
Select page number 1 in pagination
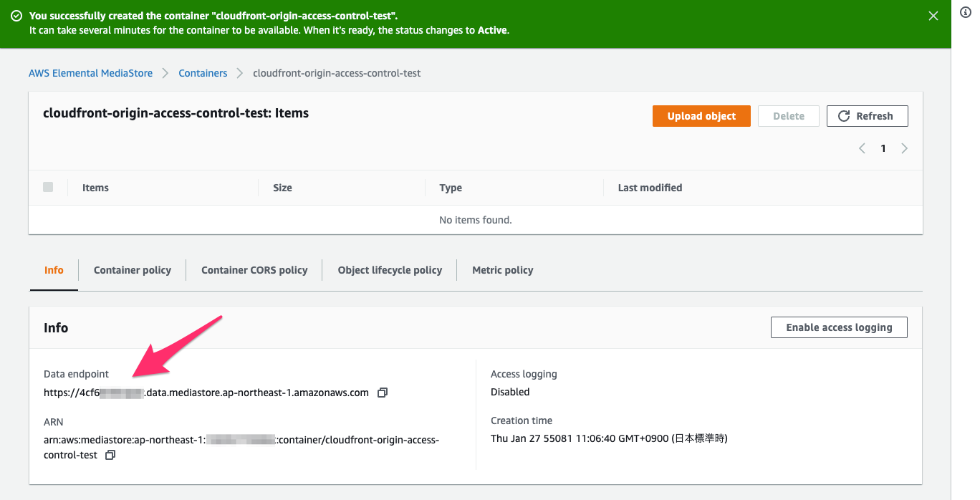[883, 148]
